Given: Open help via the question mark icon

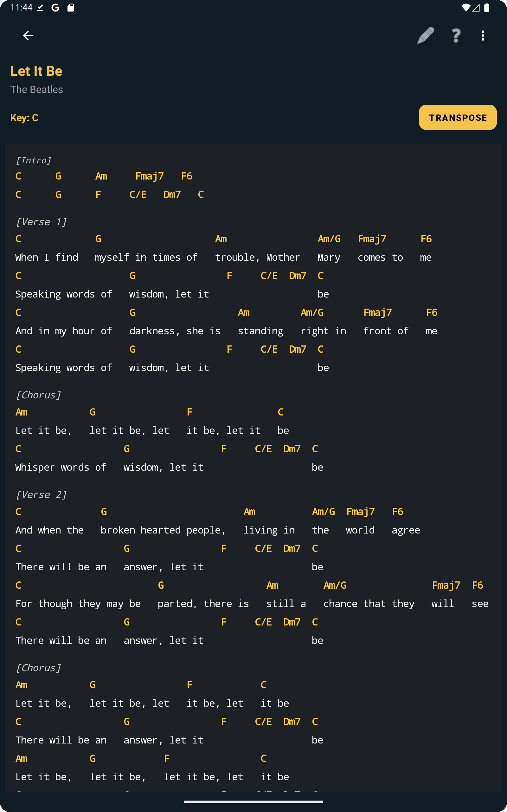Looking at the screenshot, I should click(455, 35).
